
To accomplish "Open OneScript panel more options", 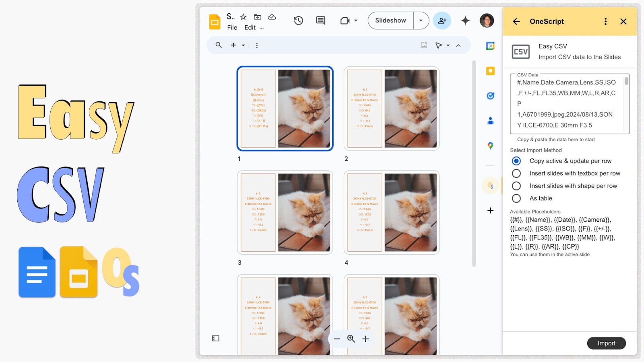I will [605, 21].
